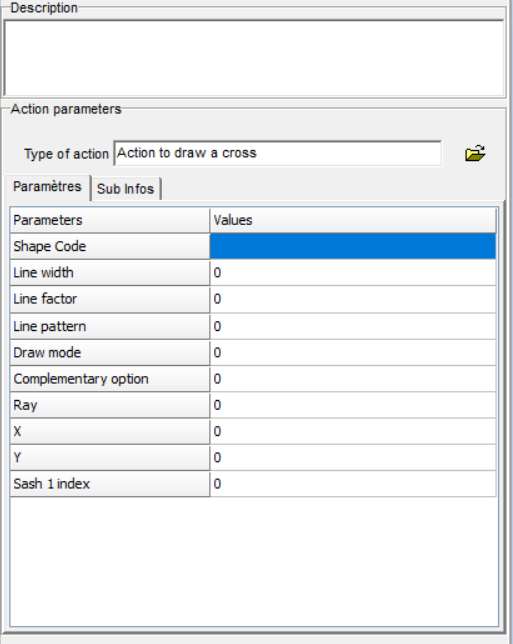Screen dimensions: 513x644
Task: Switch to the Sub Infos tab
Action: point(126,189)
